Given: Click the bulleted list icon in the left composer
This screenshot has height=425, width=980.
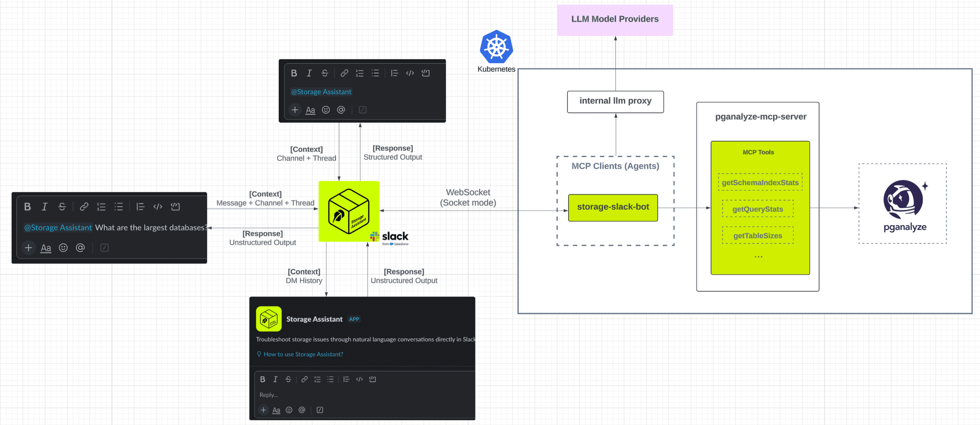Looking at the screenshot, I should (119, 207).
